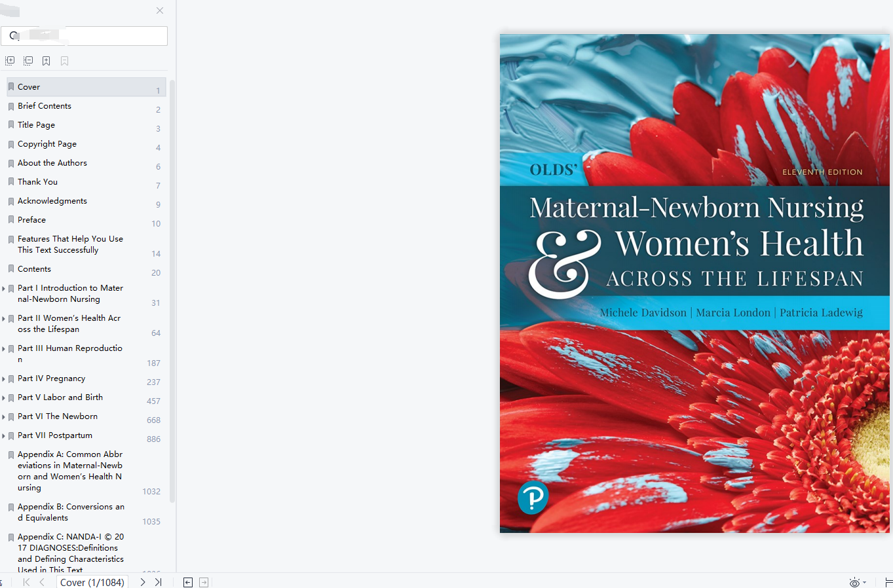Screen dimensions: 893x588
Task: Open Features That Help You Use bookmark
Action: coord(70,244)
